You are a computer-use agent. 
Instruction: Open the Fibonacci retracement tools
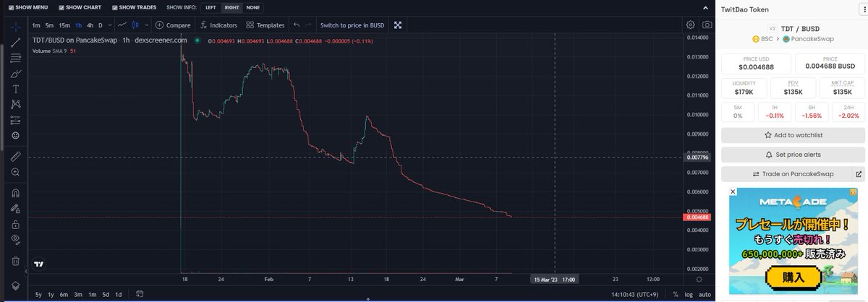[x=16, y=57]
